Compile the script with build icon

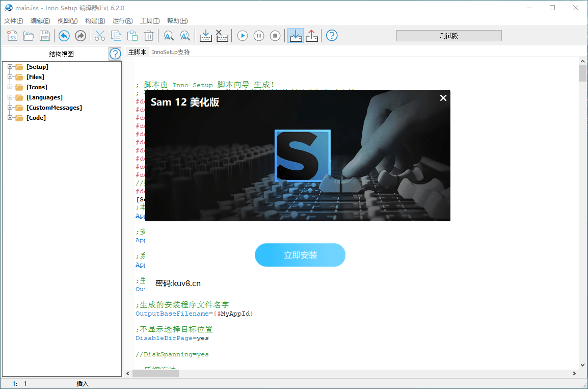(205, 36)
